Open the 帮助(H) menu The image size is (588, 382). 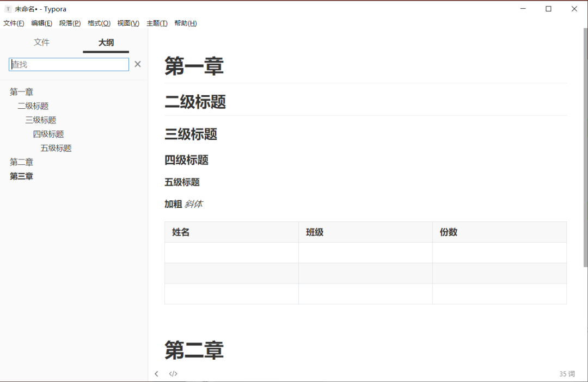click(x=185, y=23)
